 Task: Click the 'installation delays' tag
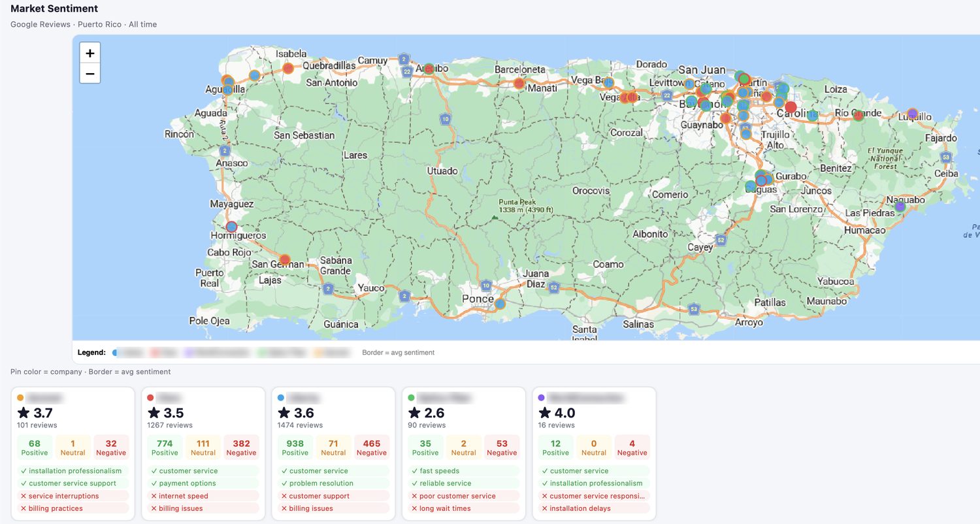[594, 508]
